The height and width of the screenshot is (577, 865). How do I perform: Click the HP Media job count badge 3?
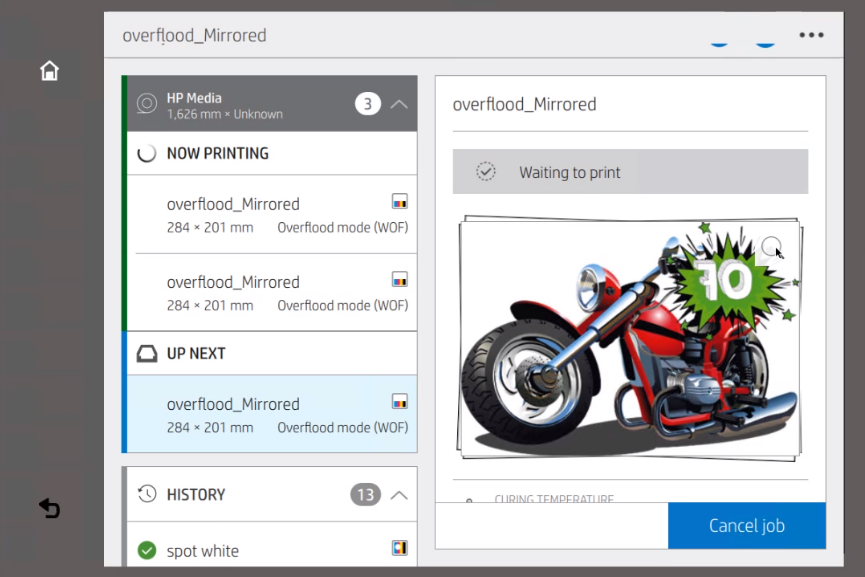(367, 104)
